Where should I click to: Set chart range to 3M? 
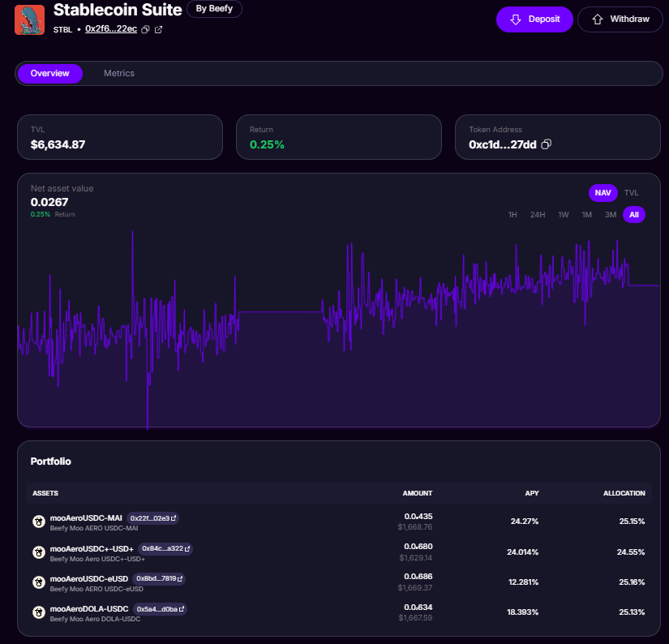click(610, 215)
